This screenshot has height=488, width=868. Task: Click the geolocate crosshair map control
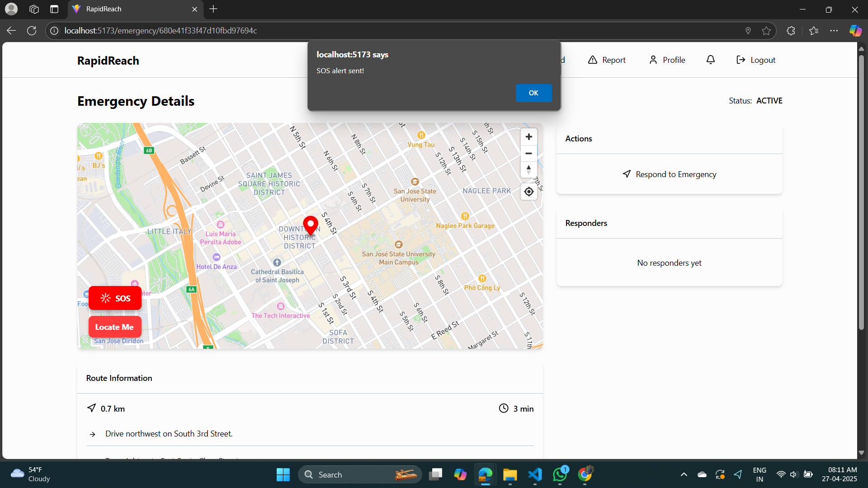coord(528,192)
